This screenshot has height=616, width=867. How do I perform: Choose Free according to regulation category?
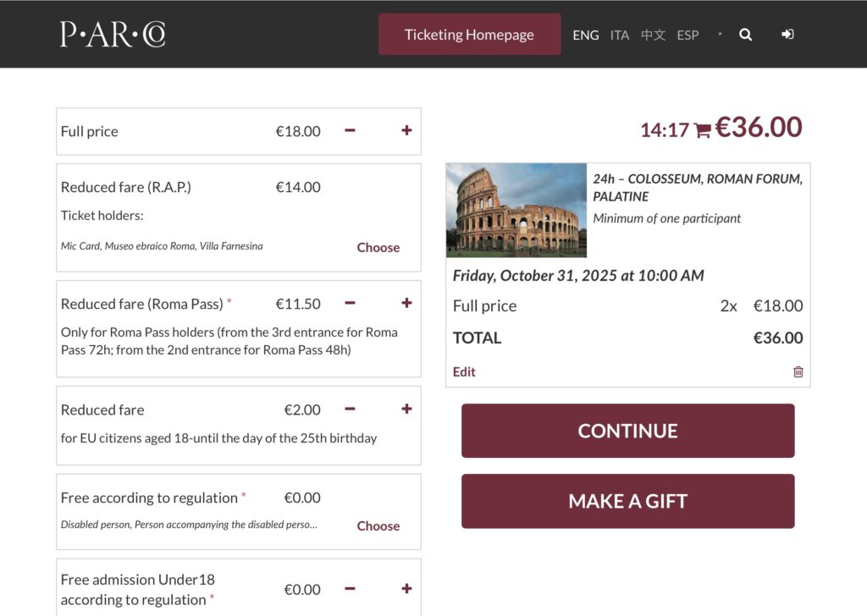[x=378, y=525]
